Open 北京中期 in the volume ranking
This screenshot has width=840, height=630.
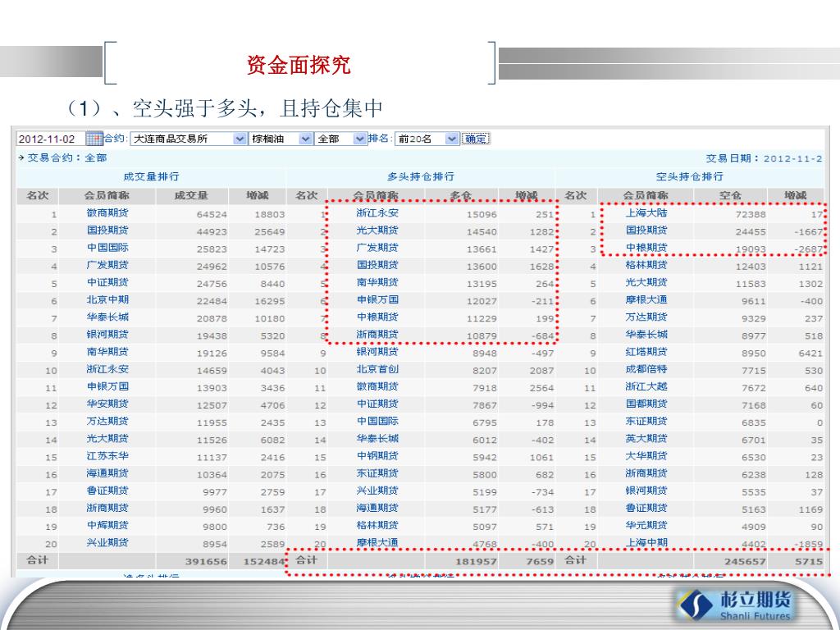point(107,300)
